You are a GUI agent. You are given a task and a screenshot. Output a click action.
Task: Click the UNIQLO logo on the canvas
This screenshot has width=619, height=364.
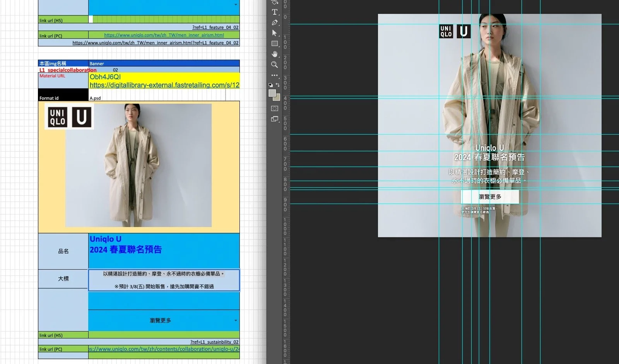(446, 31)
